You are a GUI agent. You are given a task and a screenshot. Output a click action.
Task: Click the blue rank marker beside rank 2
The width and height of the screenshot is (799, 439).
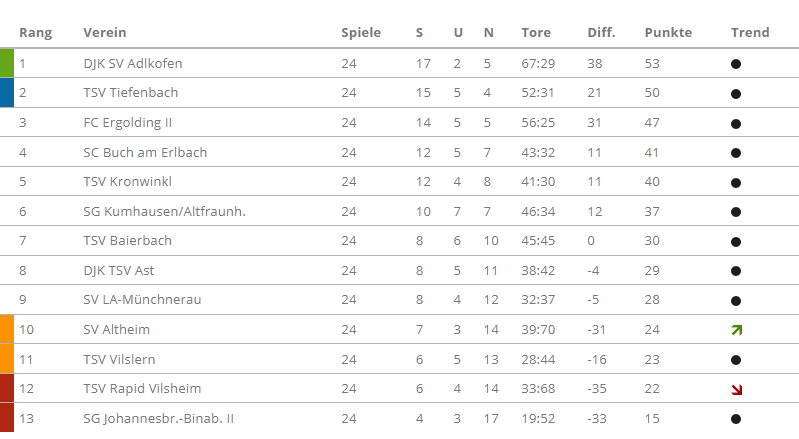point(7,93)
